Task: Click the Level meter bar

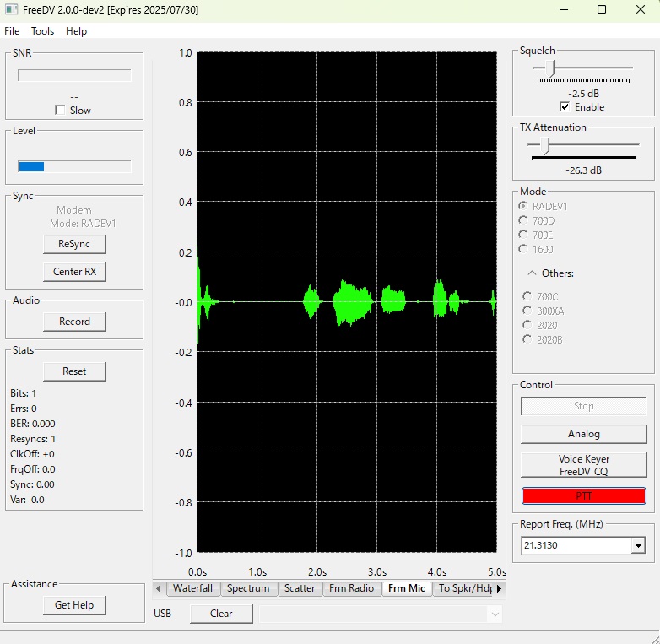Action: point(74,166)
